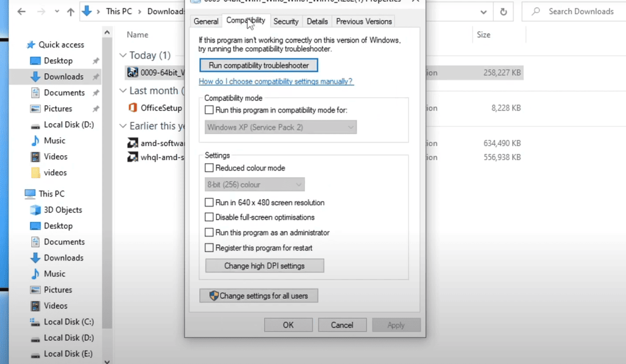Viewport: 626px width, 364px height.
Task: Click the refresh icon in address bar
Action: click(x=503, y=12)
